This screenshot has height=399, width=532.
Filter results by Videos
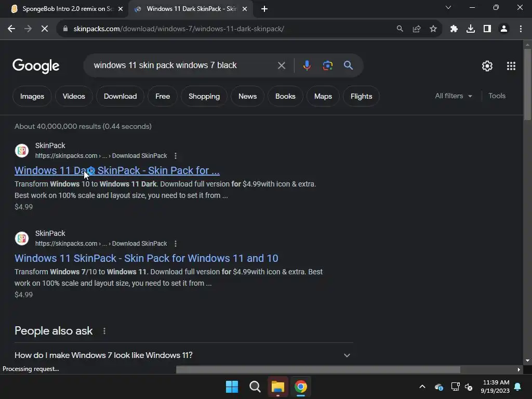click(x=74, y=96)
